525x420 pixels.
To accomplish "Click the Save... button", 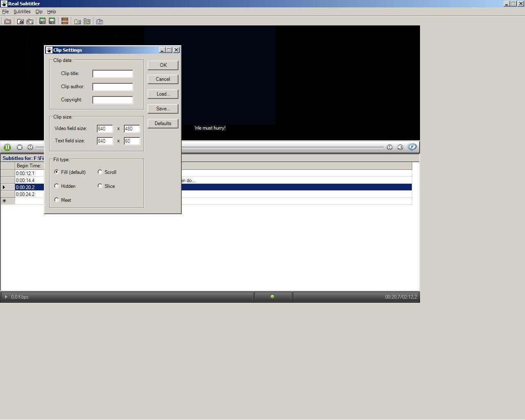I will (x=163, y=109).
